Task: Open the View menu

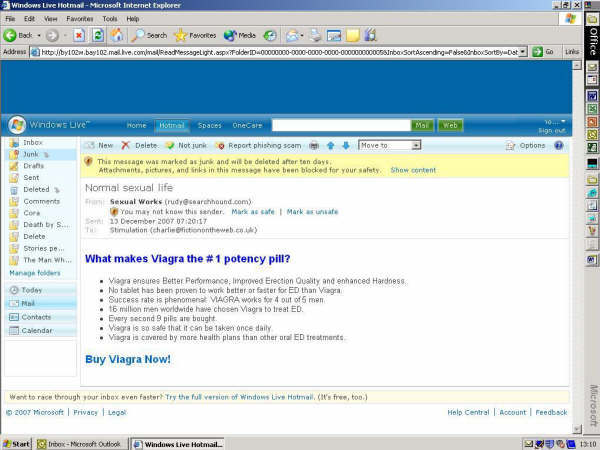Action: tap(50, 19)
